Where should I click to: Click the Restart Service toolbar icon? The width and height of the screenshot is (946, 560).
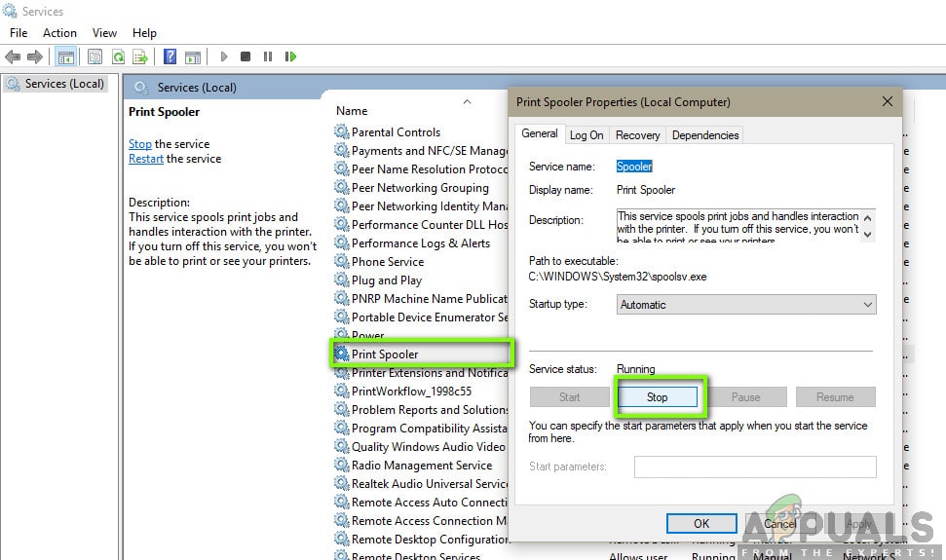pyautogui.click(x=290, y=57)
